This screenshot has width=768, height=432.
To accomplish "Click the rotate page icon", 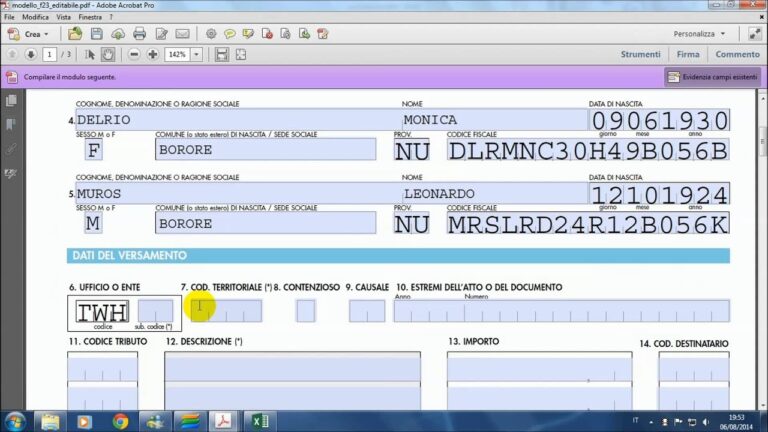I will 323,34.
